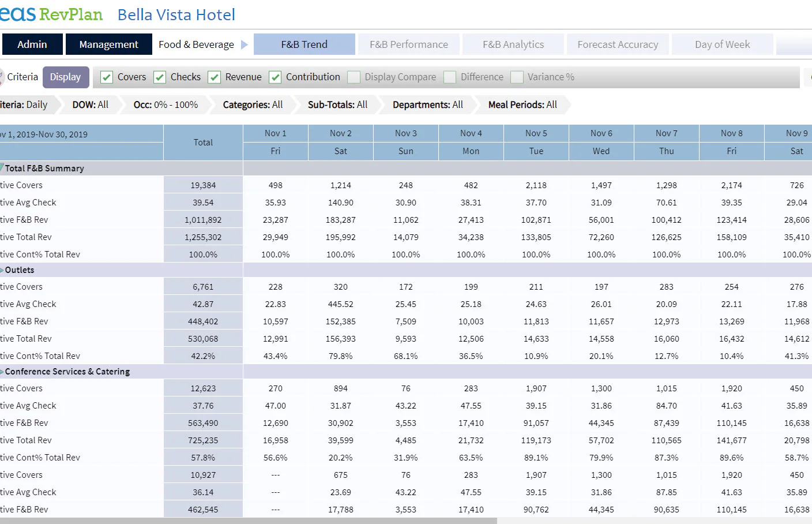Expand Conference Services & Catering section
The height and width of the screenshot is (524, 812).
coord(2,372)
